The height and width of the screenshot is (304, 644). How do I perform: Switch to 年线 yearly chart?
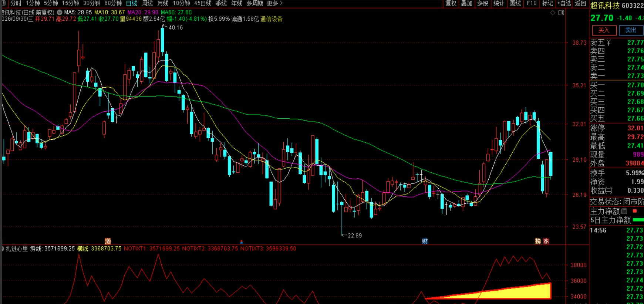click(x=237, y=3)
